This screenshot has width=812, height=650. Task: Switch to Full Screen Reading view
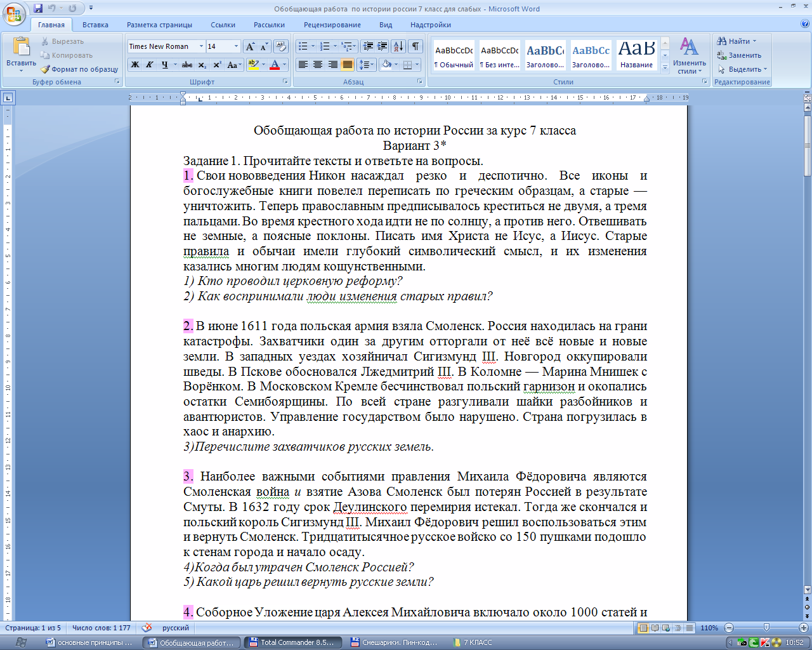pyautogui.click(x=655, y=628)
